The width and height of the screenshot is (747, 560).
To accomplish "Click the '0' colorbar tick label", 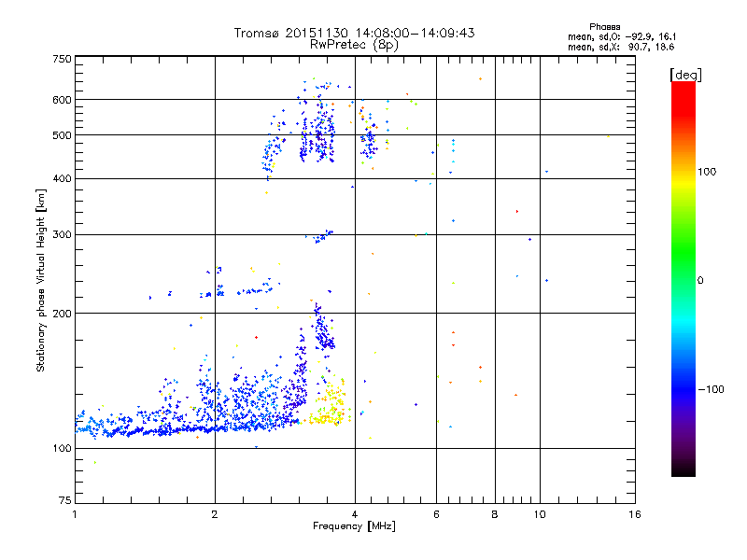I will (x=700, y=281).
